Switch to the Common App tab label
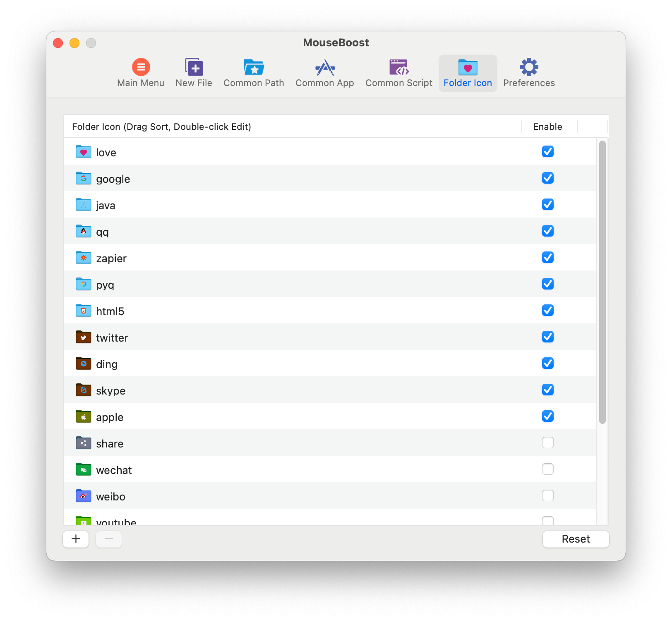The width and height of the screenshot is (672, 622). click(x=325, y=83)
